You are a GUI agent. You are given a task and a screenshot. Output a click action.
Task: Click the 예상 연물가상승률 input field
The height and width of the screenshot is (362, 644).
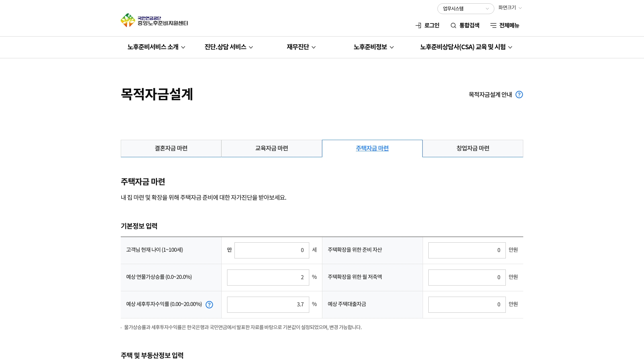[x=268, y=278]
